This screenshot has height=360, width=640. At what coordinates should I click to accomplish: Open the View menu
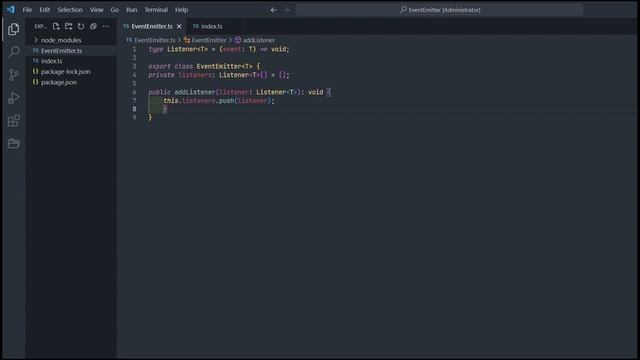[x=96, y=10]
